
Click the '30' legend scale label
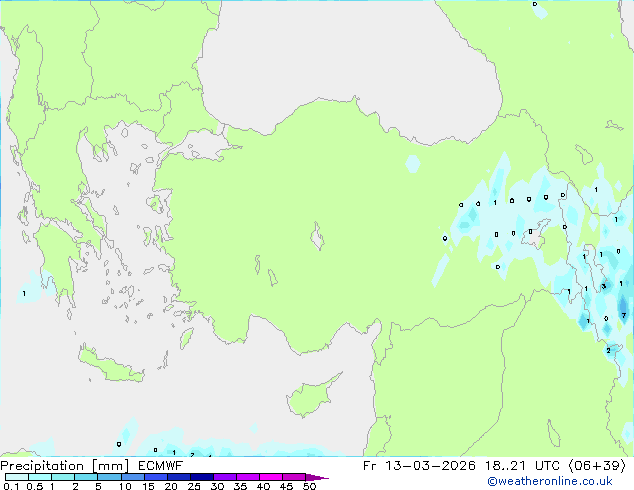click(217, 486)
